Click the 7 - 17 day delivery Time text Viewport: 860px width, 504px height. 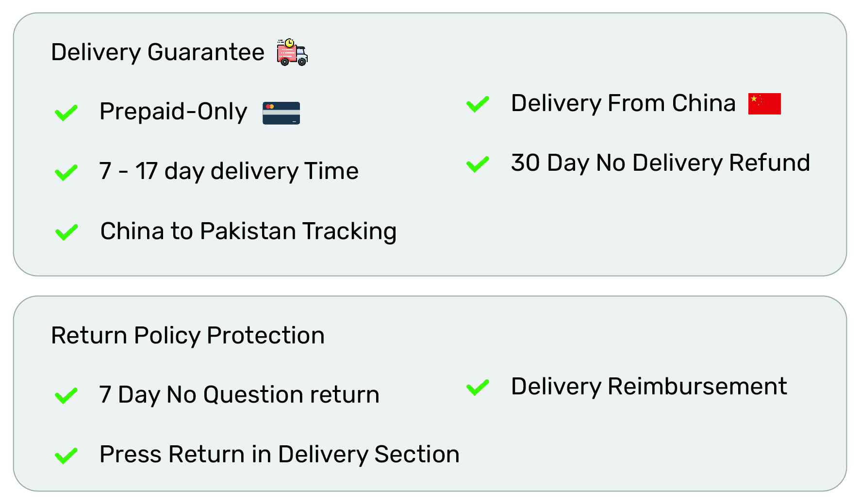point(229,171)
